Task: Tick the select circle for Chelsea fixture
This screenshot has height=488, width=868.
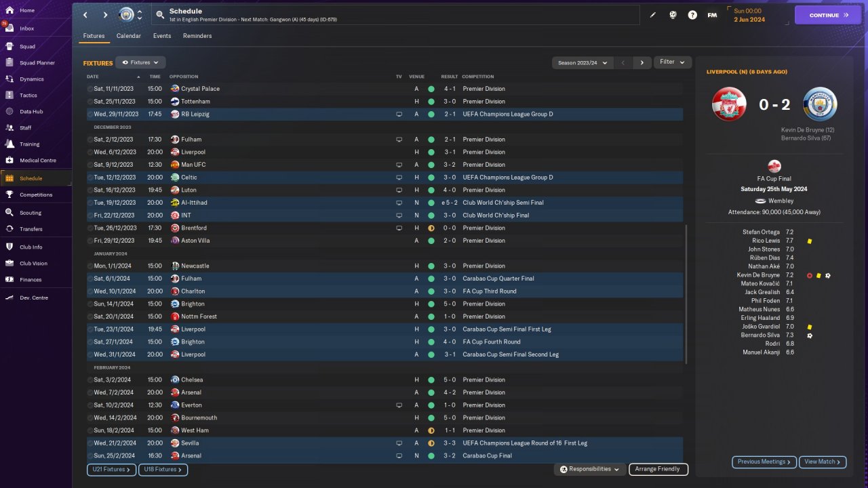Action: [90, 380]
